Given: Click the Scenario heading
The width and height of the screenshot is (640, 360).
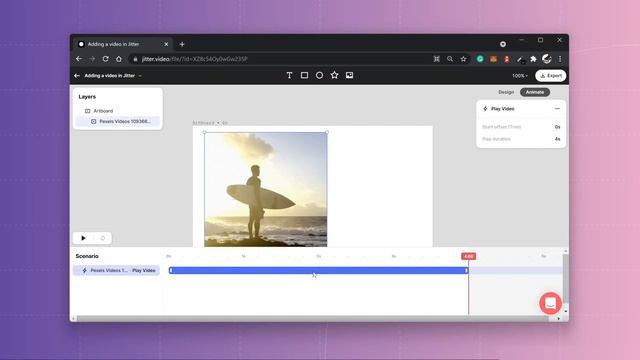Looking at the screenshot, I should click(x=87, y=256).
